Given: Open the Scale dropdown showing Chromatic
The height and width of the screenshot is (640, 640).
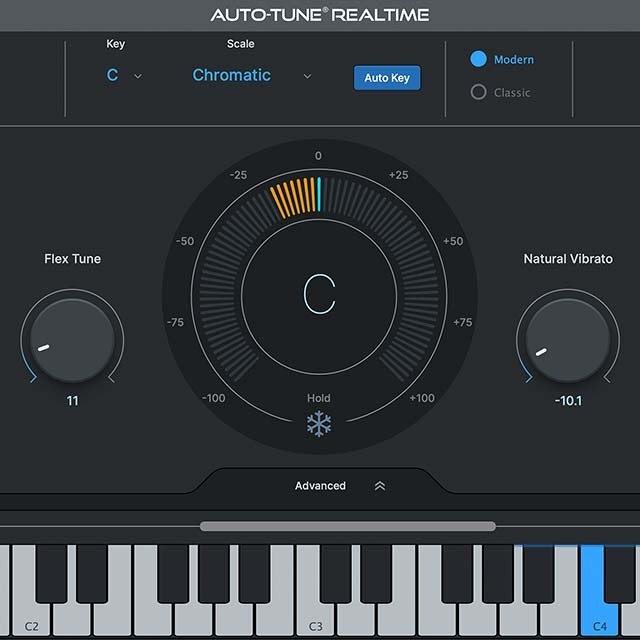Looking at the screenshot, I should click(232, 76).
